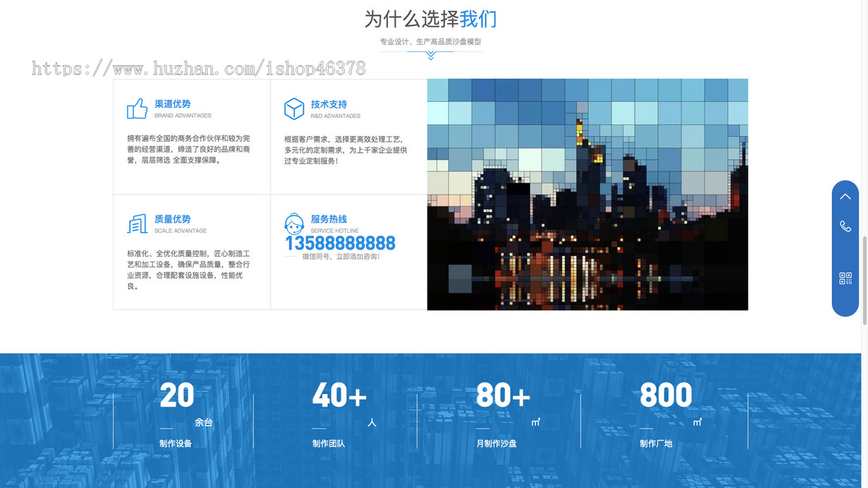Click the pixelated city skyline image
The height and width of the screenshot is (488, 868).
[587, 194]
